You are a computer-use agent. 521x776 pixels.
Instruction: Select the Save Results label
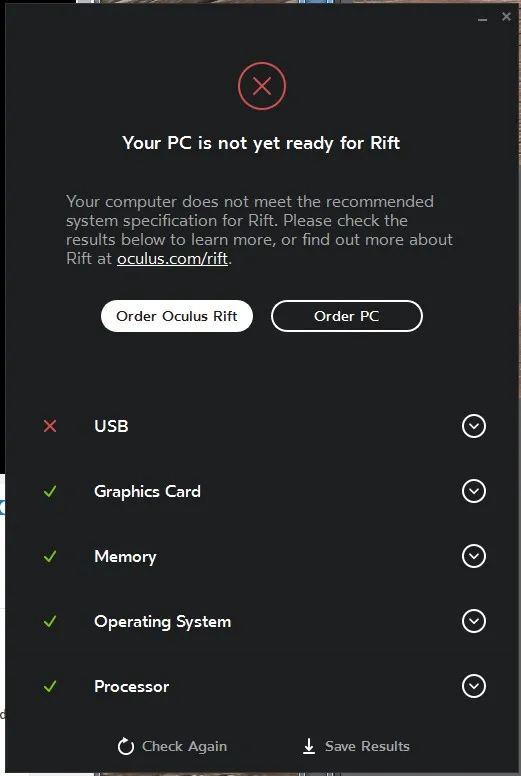pos(367,746)
